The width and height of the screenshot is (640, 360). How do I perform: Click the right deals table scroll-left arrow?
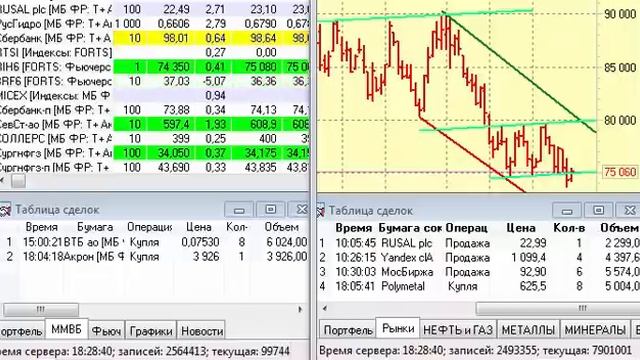pos(324,308)
